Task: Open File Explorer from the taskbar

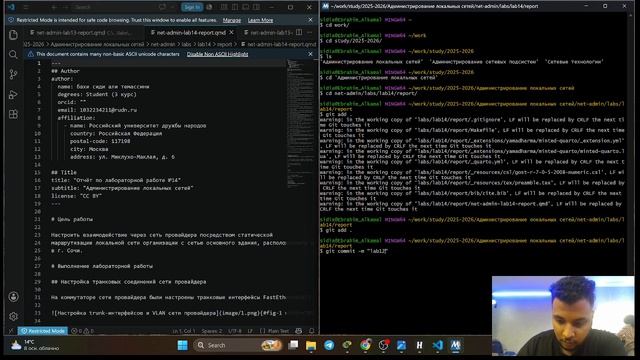Action: (311, 345)
